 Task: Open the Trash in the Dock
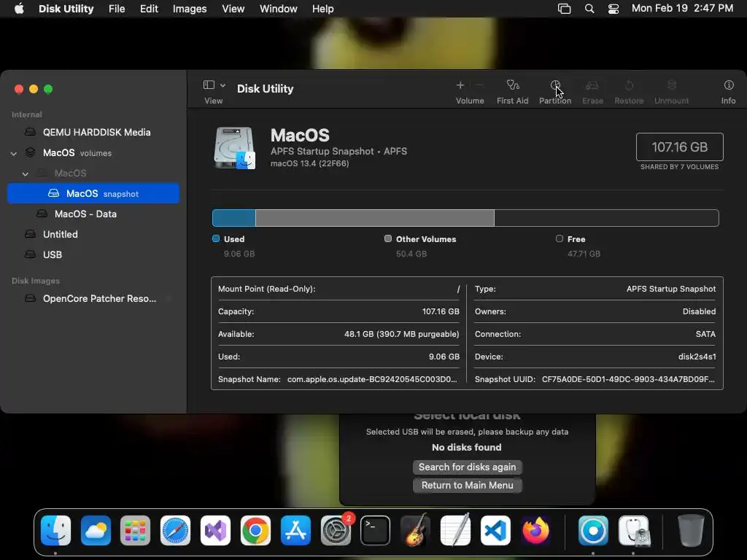point(691,531)
